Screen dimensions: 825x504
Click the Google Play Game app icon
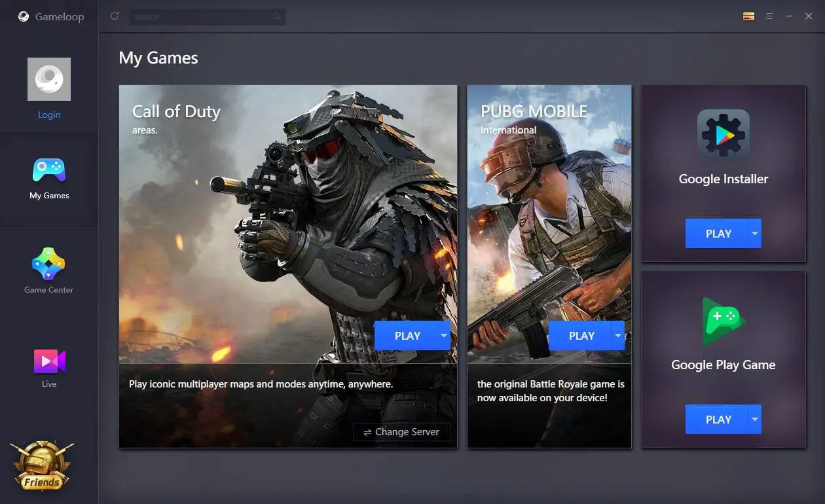(x=724, y=321)
